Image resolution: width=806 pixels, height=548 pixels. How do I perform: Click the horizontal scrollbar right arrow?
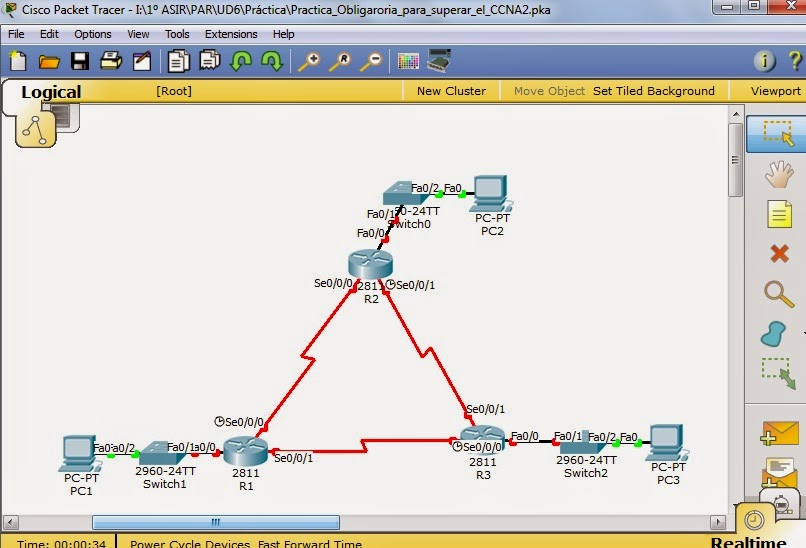pyautogui.click(x=718, y=522)
